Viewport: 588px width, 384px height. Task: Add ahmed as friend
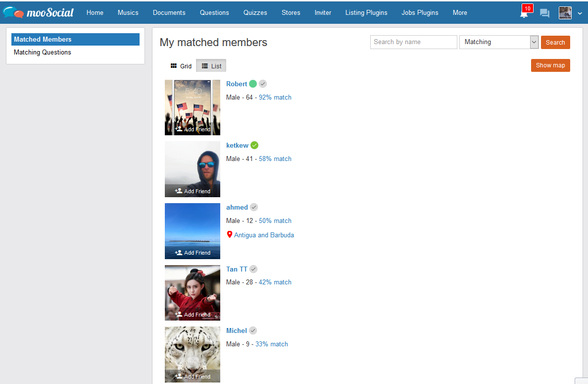point(193,253)
